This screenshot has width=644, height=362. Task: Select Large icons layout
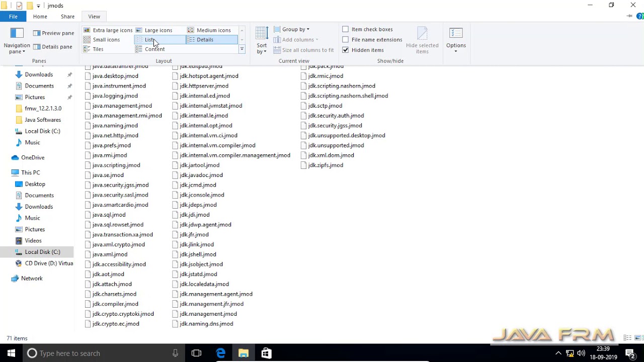[154, 30]
